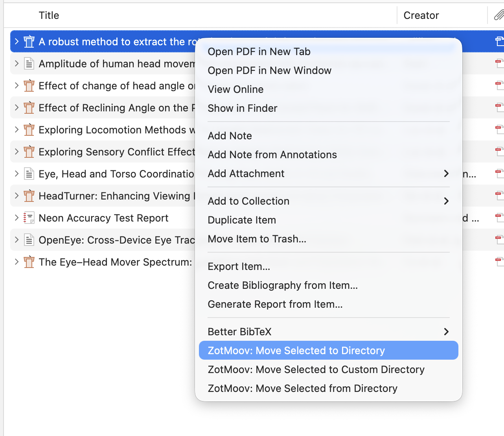Click the PDF attachment icon in 'OpenEye' row

point(499,240)
